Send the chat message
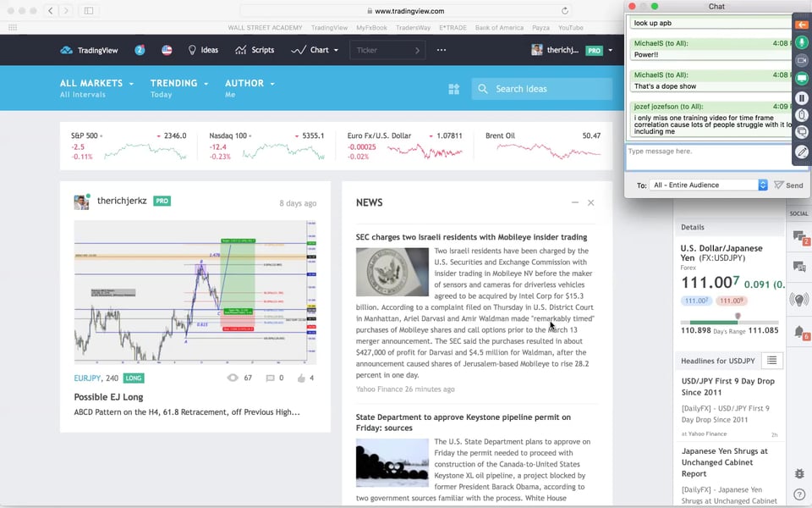 [x=788, y=185]
